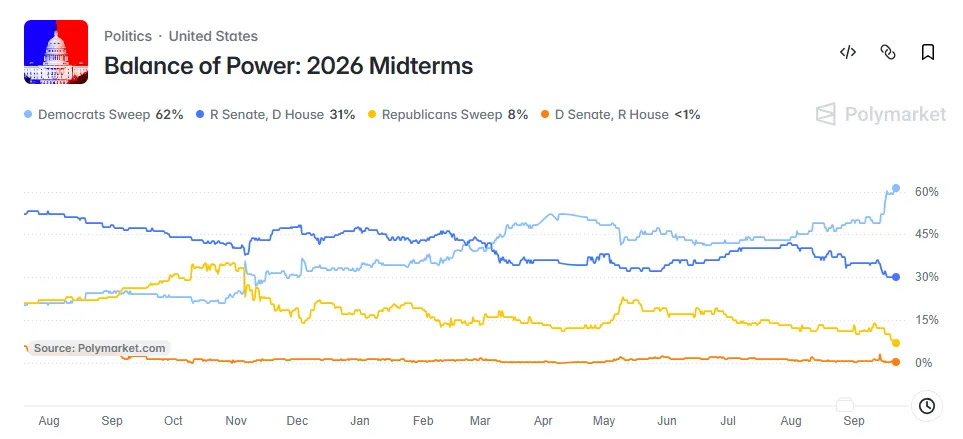Open the Politics category link
The width and height of the screenshot is (963, 439).
point(128,36)
